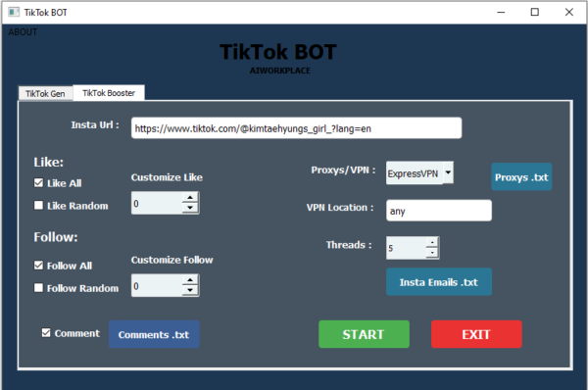Click the Proxys .txt button
Viewport: 588px width, 390px height.
point(521,177)
